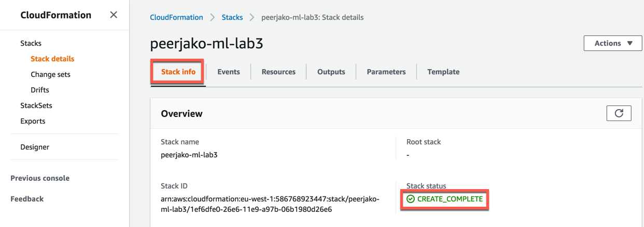Open the Parameters tab
Screen dimensions: 644x227
pos(386,72)
